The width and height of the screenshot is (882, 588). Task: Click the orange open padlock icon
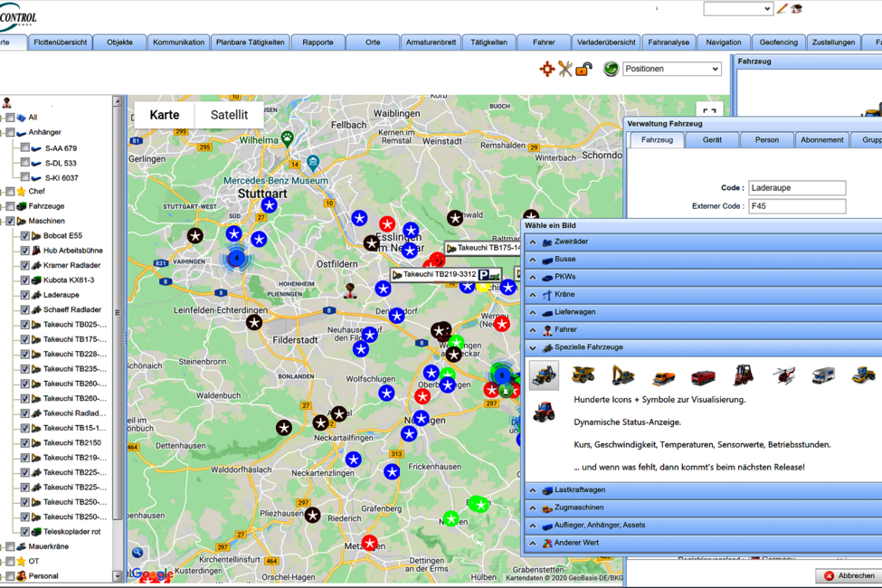pyautogui.click(x=583, y=69)
